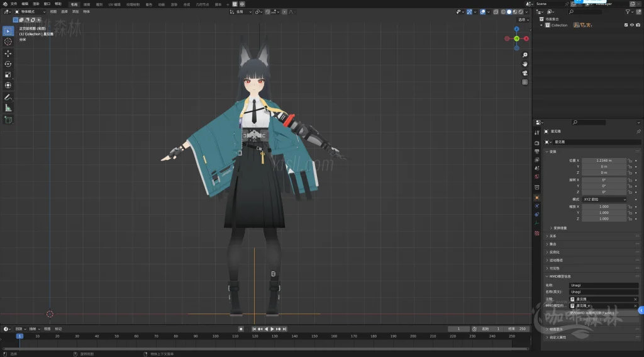This screenshot has width=644, height=357.
Task: Click the viewport zoom magnifier icon
Action: (x=525, y=55)
